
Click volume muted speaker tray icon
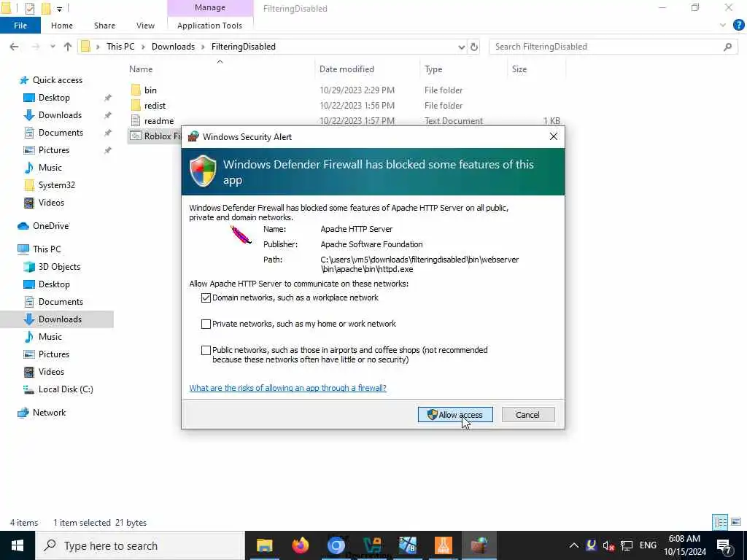pos(608,545)
